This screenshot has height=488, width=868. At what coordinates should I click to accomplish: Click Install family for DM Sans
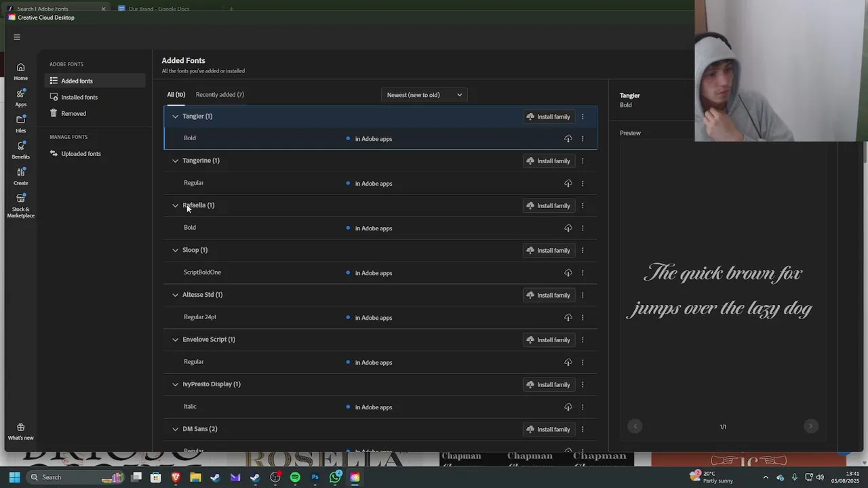click(x=549, y=429)
